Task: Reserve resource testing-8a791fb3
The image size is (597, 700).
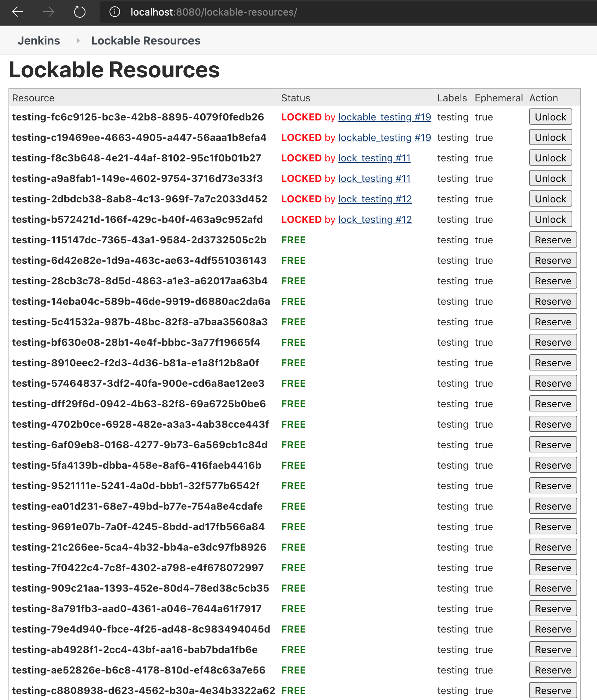Action: coord(553,609)
